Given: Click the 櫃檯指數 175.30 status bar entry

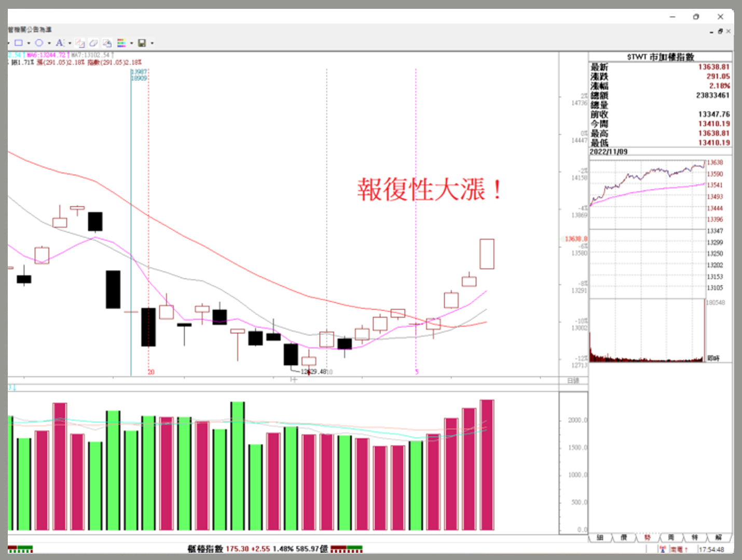Looking at the screenshot, I should click(x=257, y=549).
